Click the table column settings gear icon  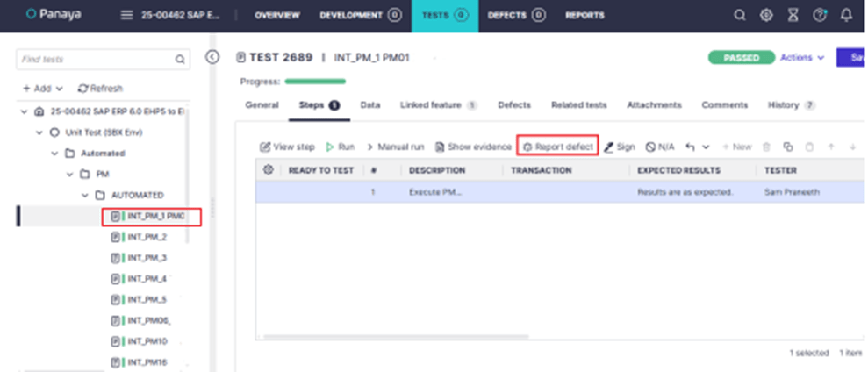(268, 169)
